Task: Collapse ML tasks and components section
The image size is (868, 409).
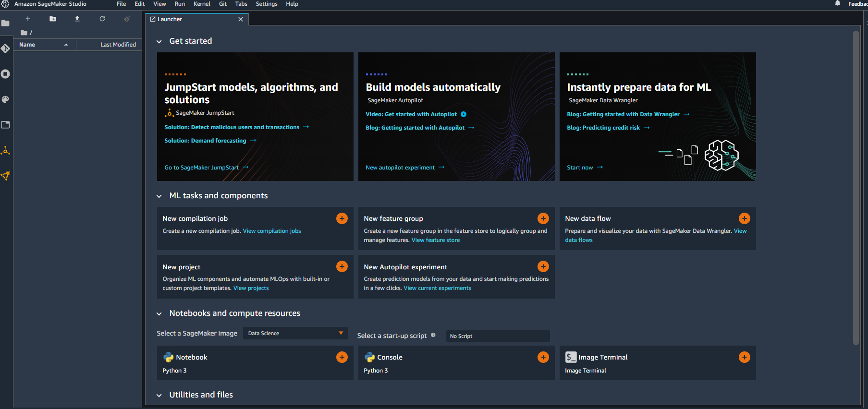Action: tap(159, 196)
